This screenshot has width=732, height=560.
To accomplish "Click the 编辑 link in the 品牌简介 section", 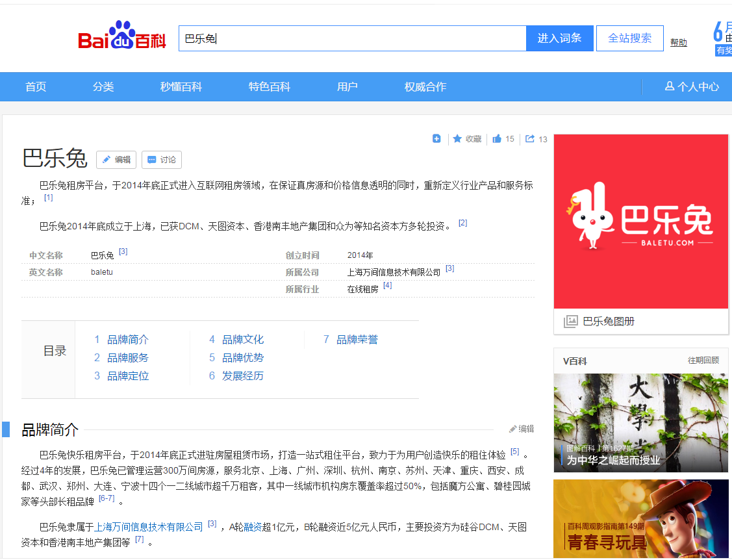I will click(x=522, y=429).
